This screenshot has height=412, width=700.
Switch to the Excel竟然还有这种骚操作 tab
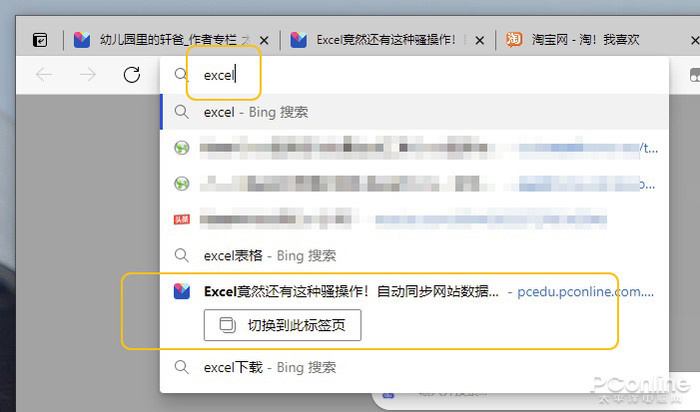click(x=377, y=40)
